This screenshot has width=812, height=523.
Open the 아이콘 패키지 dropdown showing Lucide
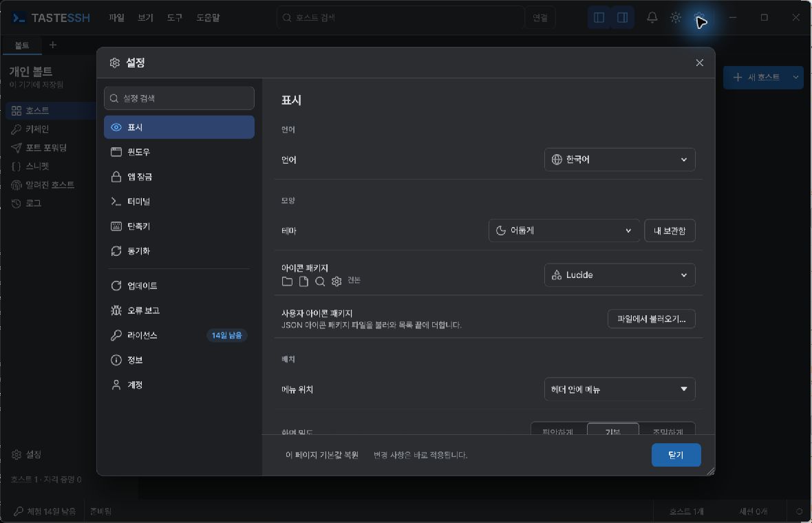pos(619,275)
